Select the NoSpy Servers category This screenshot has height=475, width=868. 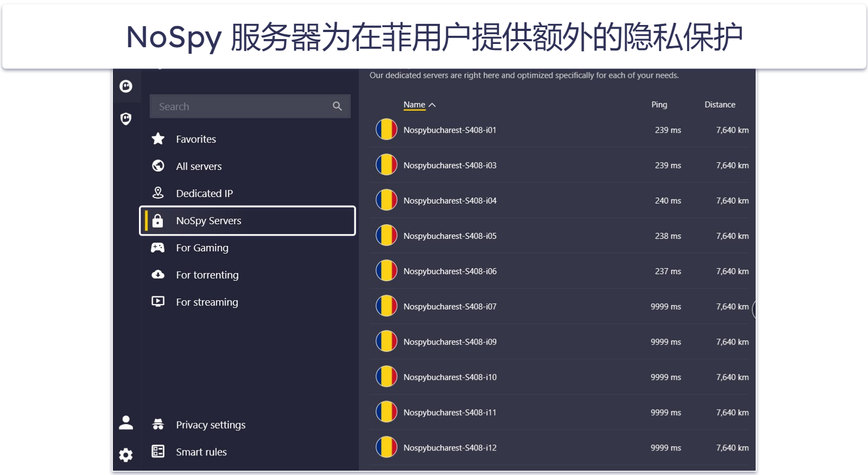[x=248, y=220]
